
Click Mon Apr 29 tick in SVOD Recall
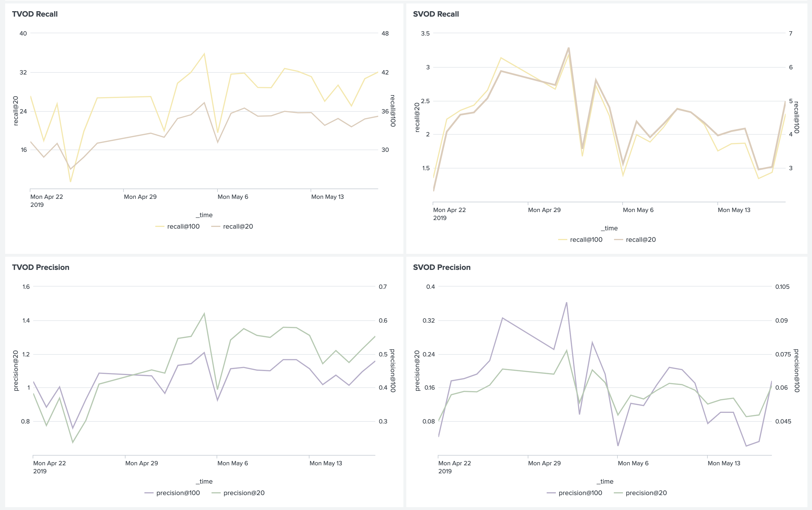(544, 210)
